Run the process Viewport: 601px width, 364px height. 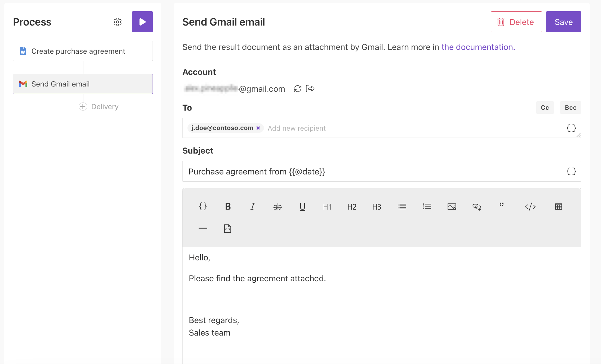[142, 21]
